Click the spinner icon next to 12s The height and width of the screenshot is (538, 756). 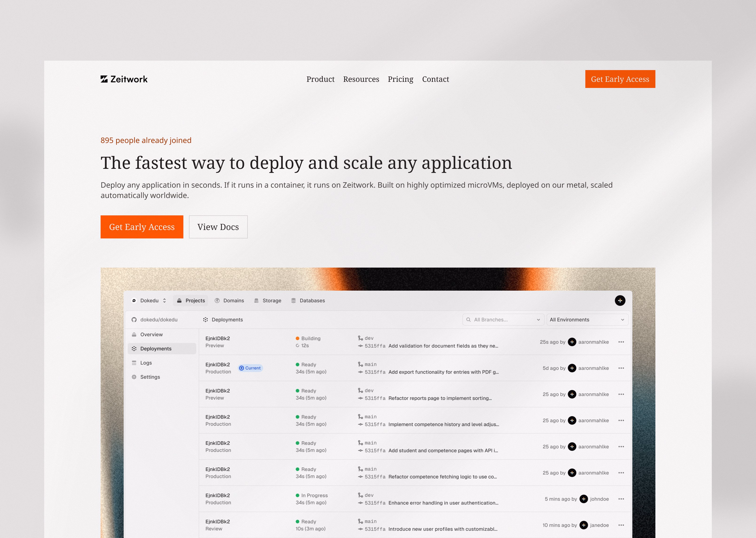click(297, 345)
